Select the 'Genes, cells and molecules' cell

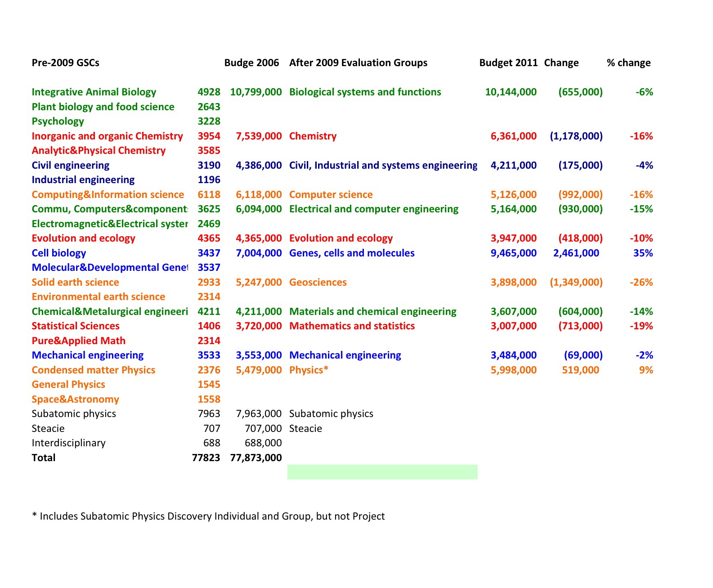coord(352,253)
